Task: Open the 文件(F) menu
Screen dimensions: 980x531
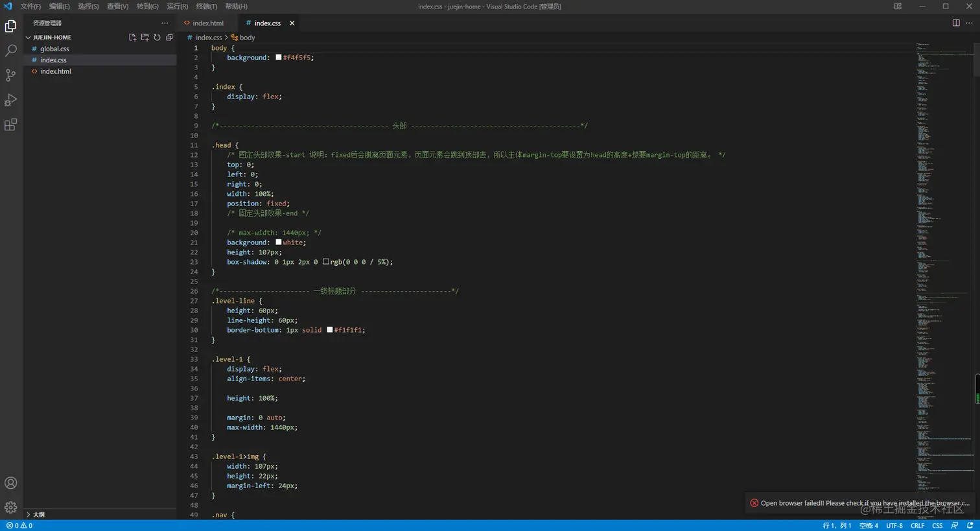Action: 30,6
